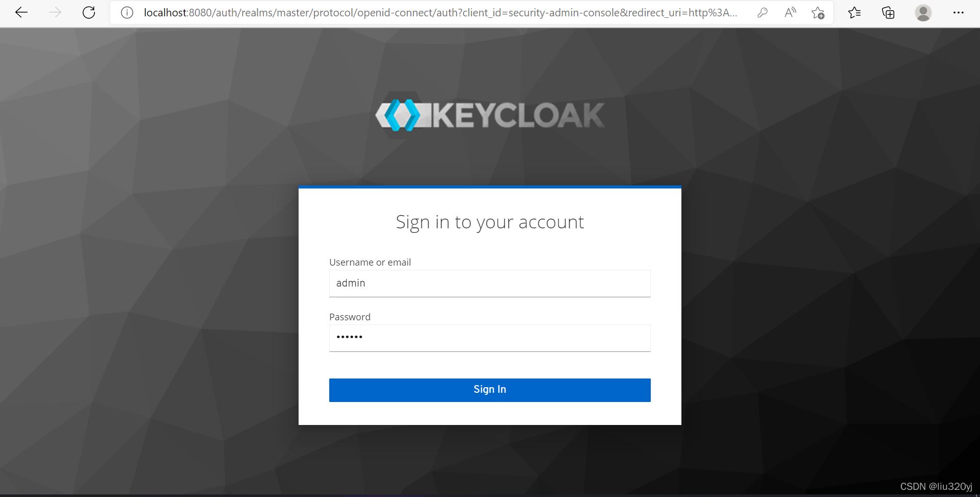Open the Collections icon
The height and width of the screenshot is (497, 980).
(x=888, y=13)
